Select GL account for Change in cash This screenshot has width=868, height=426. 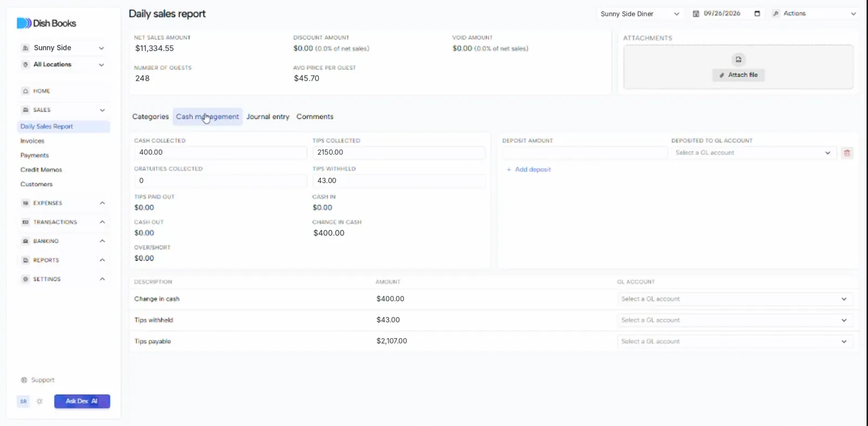(735, 299)
